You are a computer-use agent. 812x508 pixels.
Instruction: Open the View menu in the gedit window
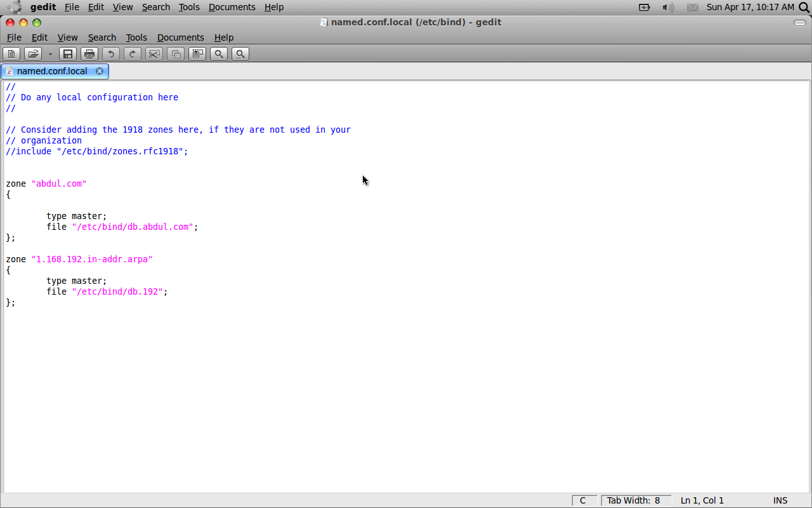[x=67, y=37]
